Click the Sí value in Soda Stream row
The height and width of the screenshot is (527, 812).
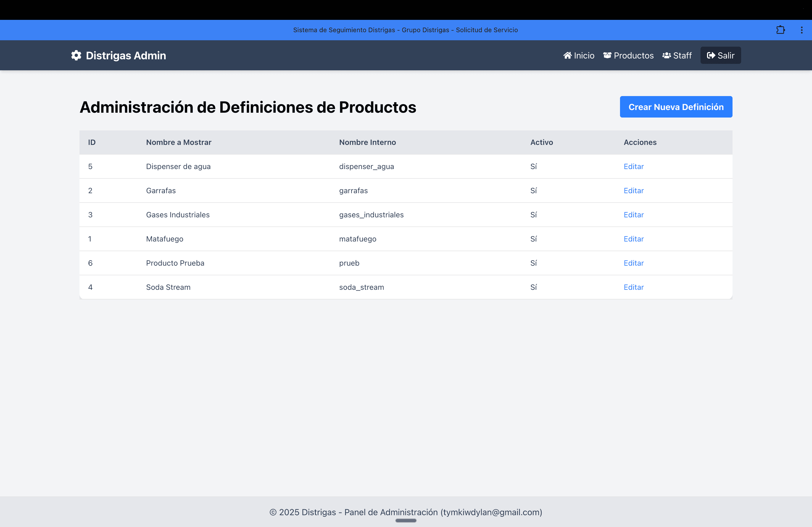[x=534, y=287]
